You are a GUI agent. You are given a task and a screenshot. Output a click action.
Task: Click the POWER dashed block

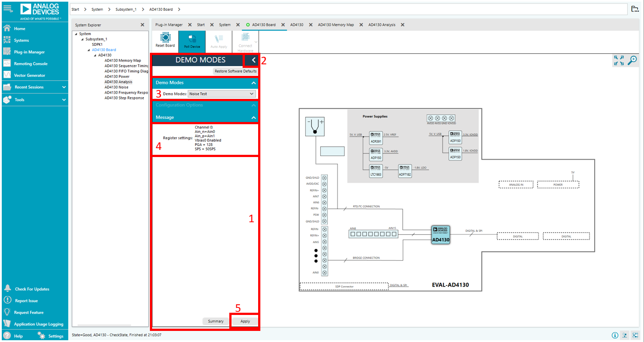tap(558, 185)
